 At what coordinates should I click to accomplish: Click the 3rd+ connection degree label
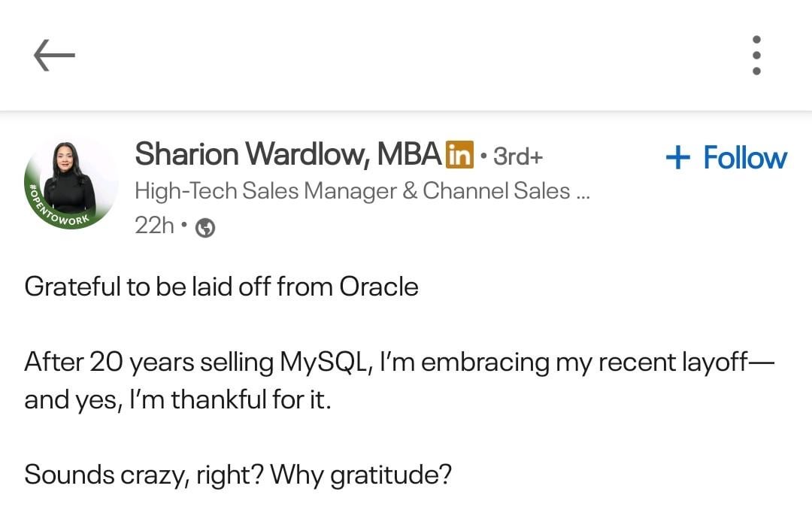(518, 156)
